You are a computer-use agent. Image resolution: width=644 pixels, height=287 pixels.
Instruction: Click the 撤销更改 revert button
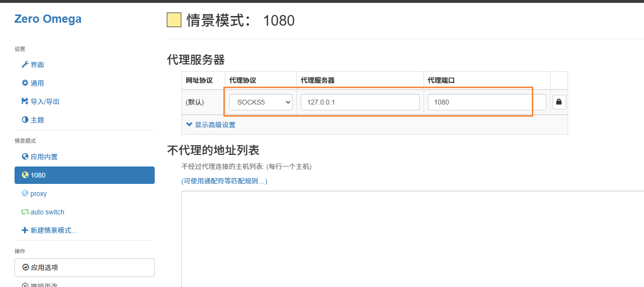[44, 285]
